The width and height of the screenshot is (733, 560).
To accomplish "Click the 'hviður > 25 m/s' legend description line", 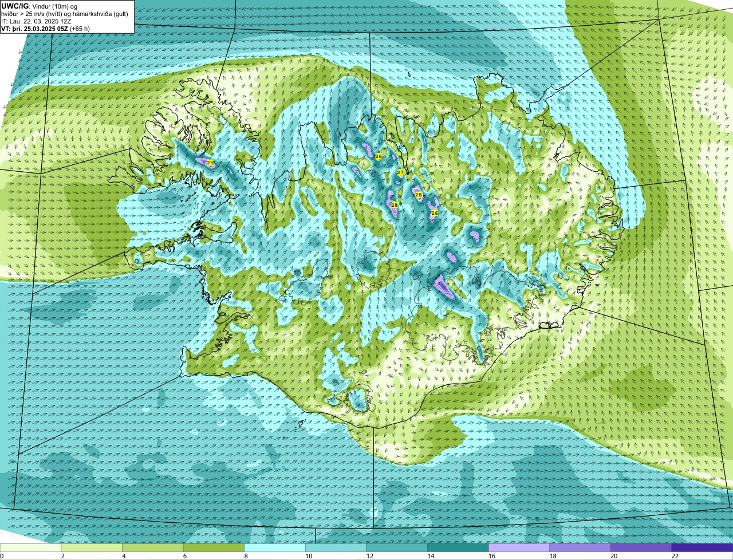I will coord(65,13).
